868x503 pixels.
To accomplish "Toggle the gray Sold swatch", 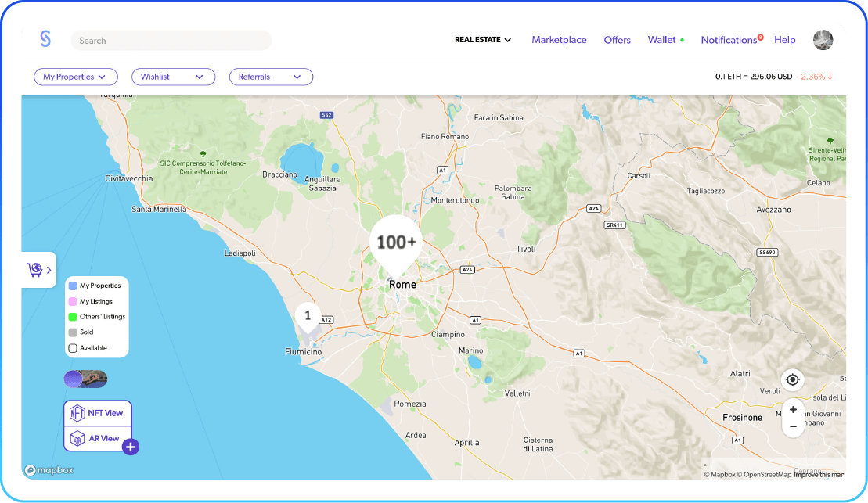I will click(73, 332).
